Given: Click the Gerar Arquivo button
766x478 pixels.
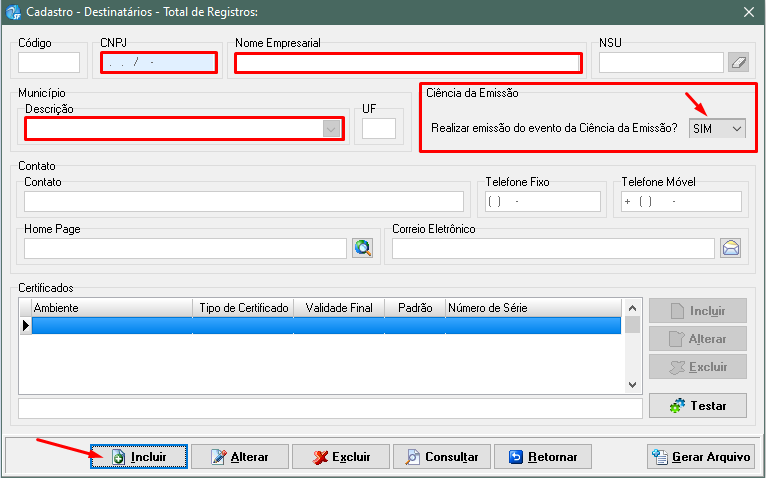Looking at the screenshot, I should (701, 457).
